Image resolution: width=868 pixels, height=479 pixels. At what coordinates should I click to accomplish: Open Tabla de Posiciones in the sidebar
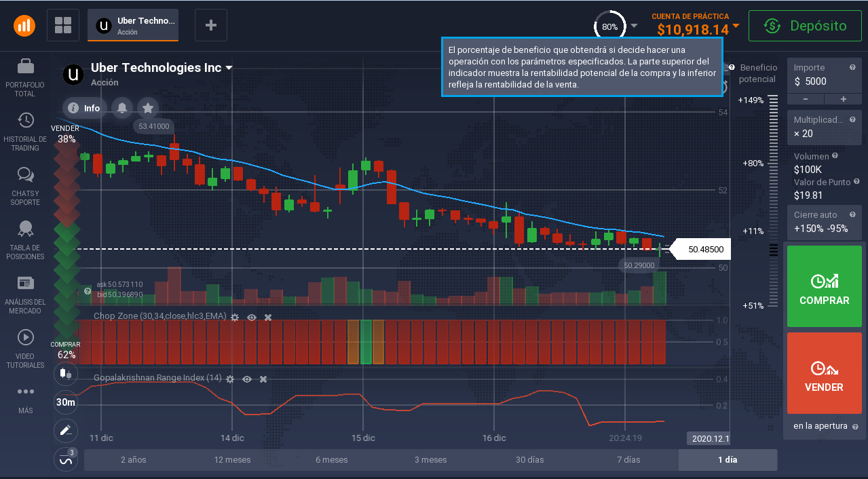tap(25, 241)
